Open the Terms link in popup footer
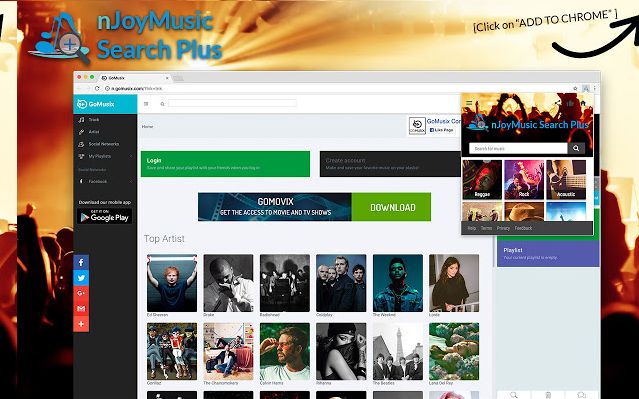Screen dimensions: 639x399 click(x=486, y=228)
